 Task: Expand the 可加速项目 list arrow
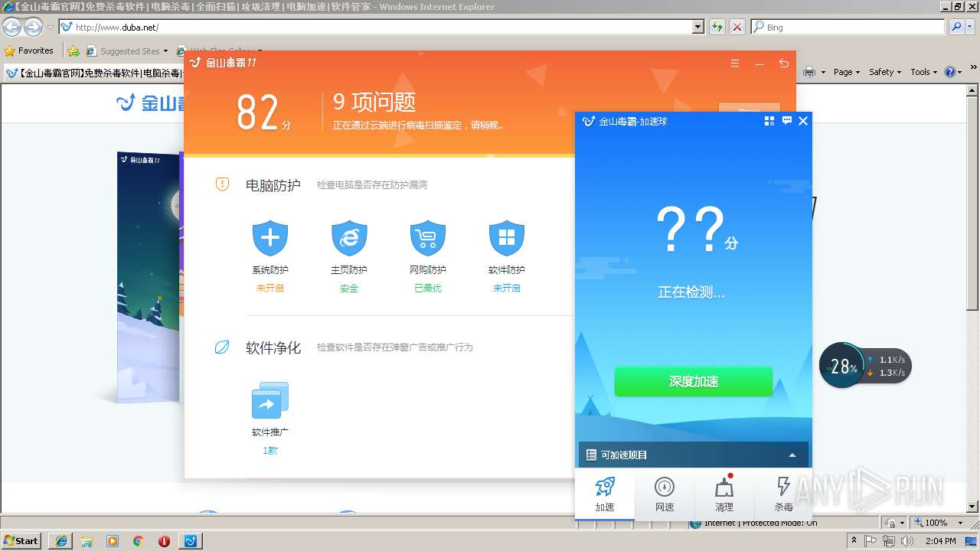(792, 455)
